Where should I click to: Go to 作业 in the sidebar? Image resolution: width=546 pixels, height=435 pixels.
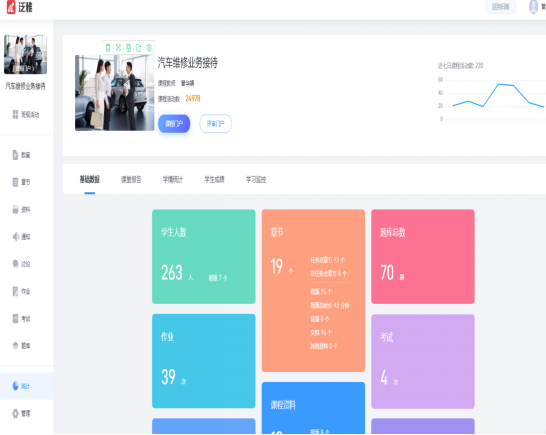coord(22,291)
